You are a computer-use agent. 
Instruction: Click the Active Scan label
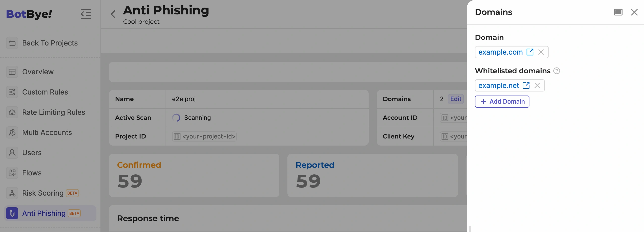tap(133, 118)
